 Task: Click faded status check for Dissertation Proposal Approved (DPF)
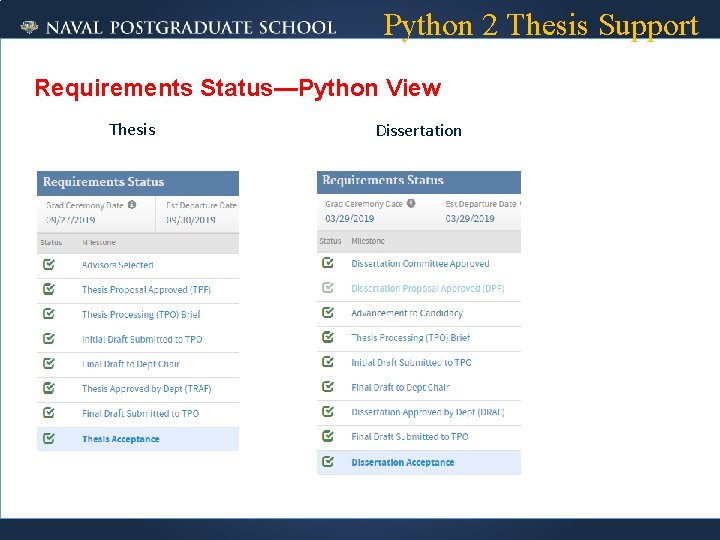click(x=328, y=287)
